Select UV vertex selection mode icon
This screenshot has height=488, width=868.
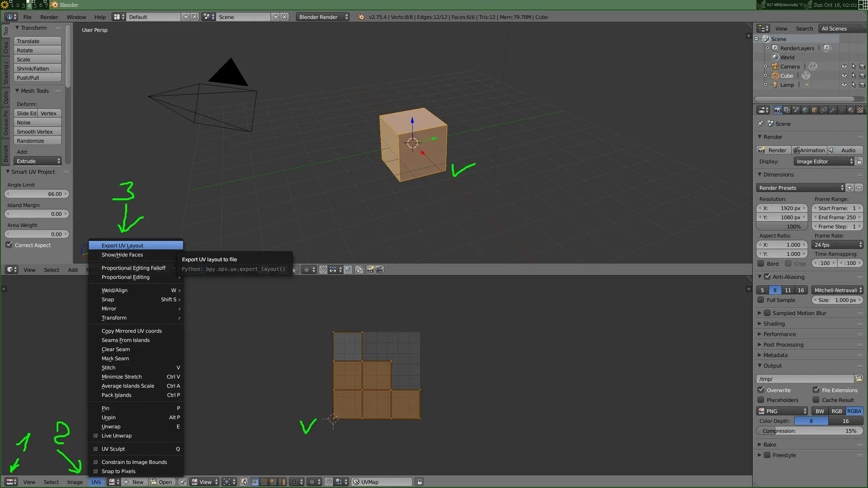coord(254,482)
